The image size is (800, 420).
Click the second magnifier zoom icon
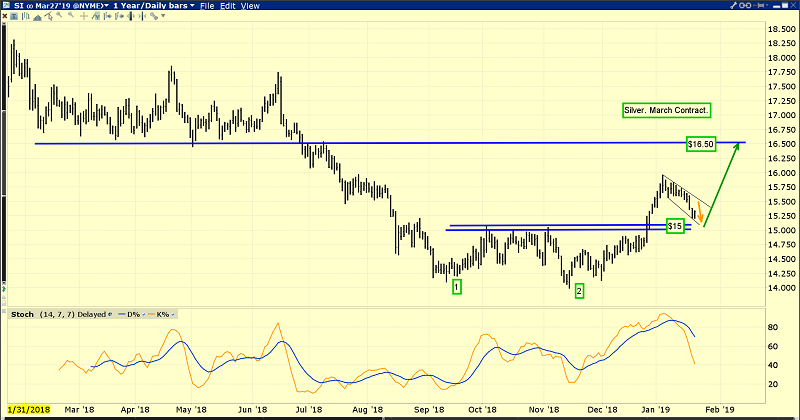71,15
